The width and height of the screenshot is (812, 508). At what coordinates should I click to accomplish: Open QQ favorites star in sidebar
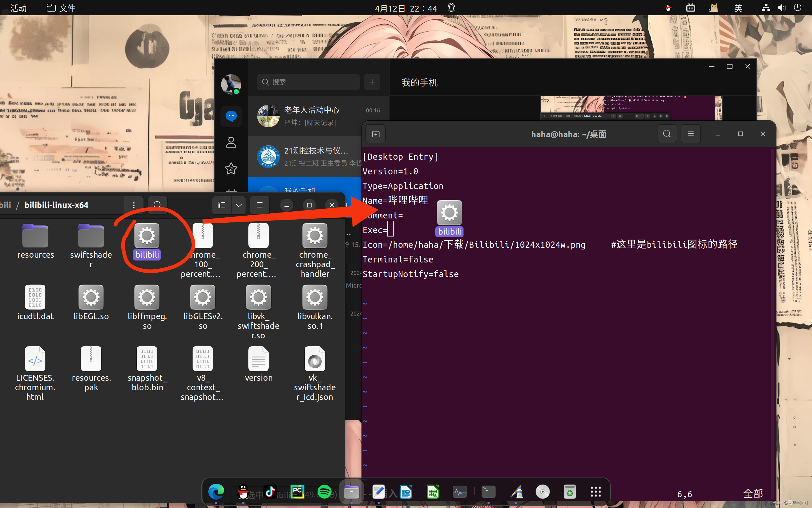(x=231, y=168)
